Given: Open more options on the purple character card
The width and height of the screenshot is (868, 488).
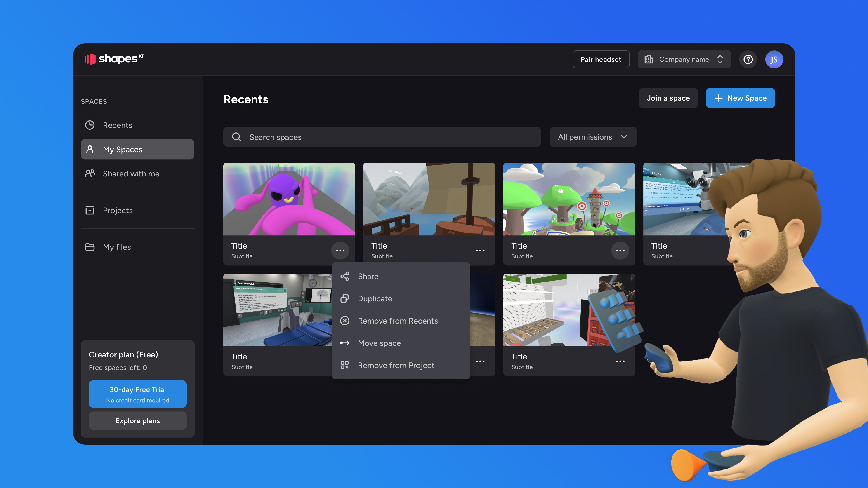Looking at the screenshot, I should point(340,250).
